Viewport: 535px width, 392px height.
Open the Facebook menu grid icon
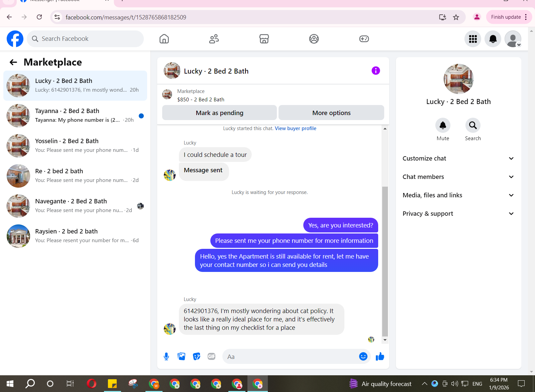[473, 39]
